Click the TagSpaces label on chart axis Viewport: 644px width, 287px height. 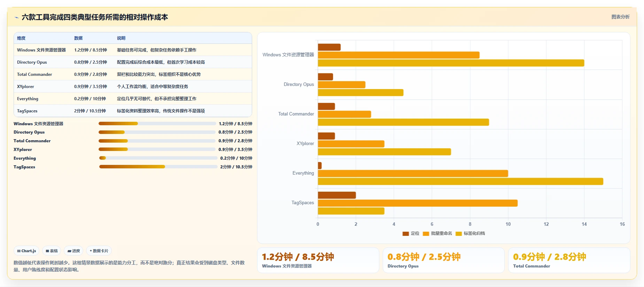point(303,203)
